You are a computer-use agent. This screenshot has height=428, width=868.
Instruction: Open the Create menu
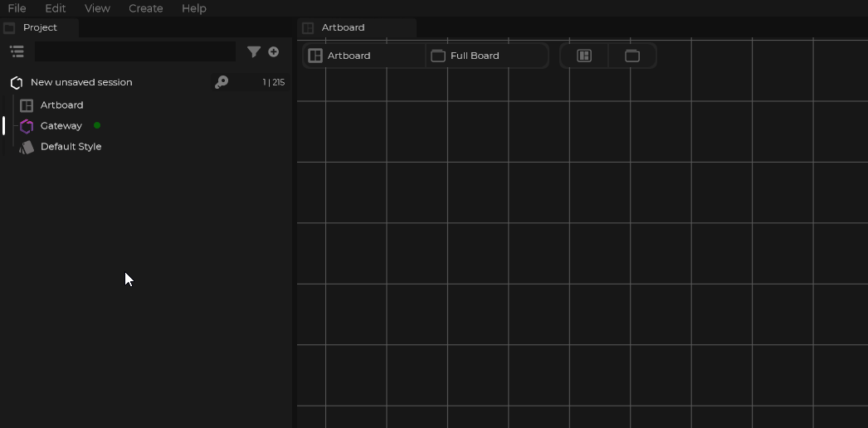145,8
